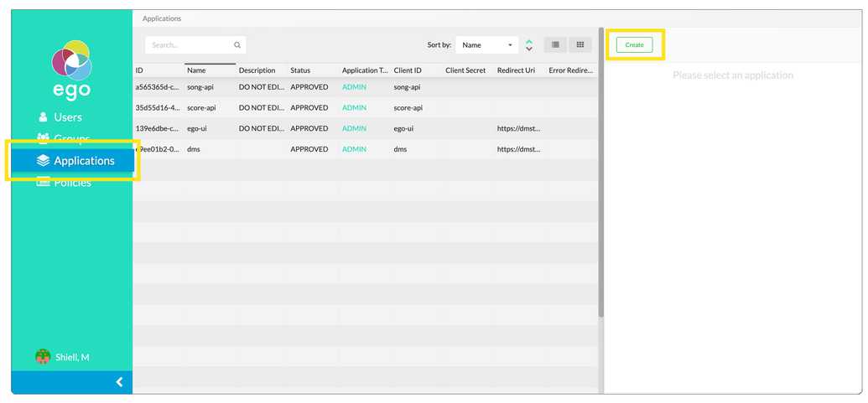The image size is (868, 403).
Task: Click the Client ID column header
Action: coord(408,70)
